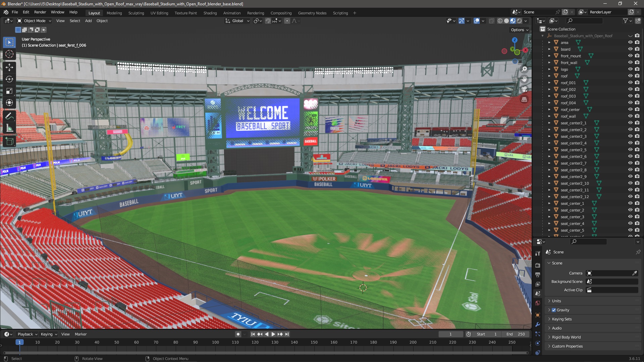Open the Render menu

tap(40, 12)
